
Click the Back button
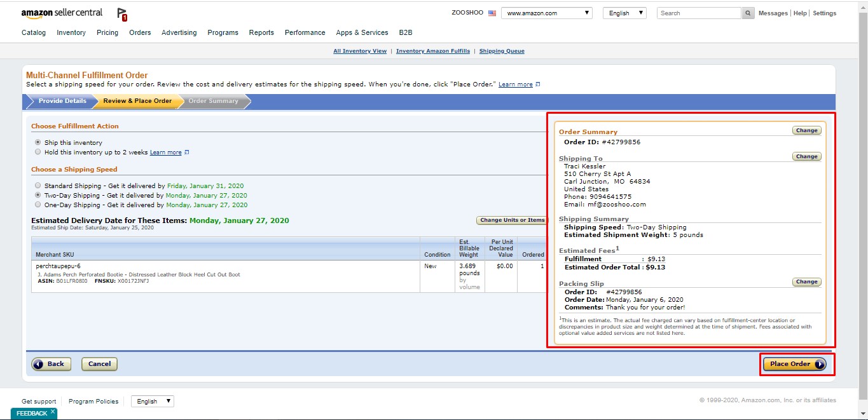coord(52,364)
